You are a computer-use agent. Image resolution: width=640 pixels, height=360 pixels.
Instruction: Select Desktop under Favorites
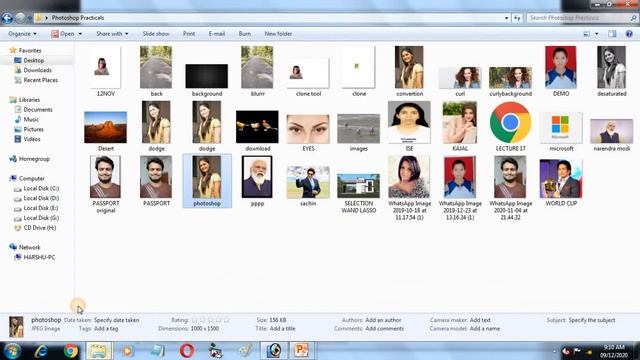click(x=33, y=60)
